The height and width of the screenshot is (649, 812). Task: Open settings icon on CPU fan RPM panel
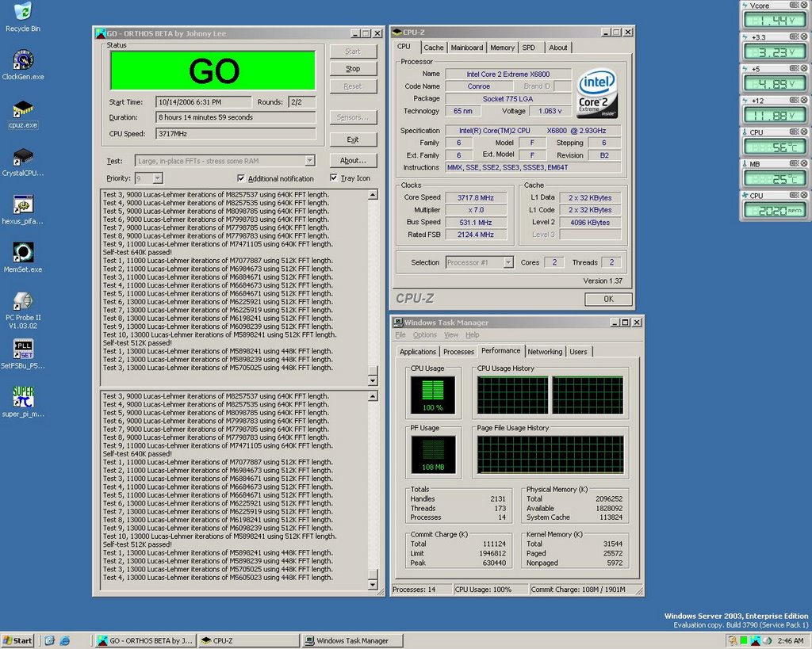(x=795, y=195)
